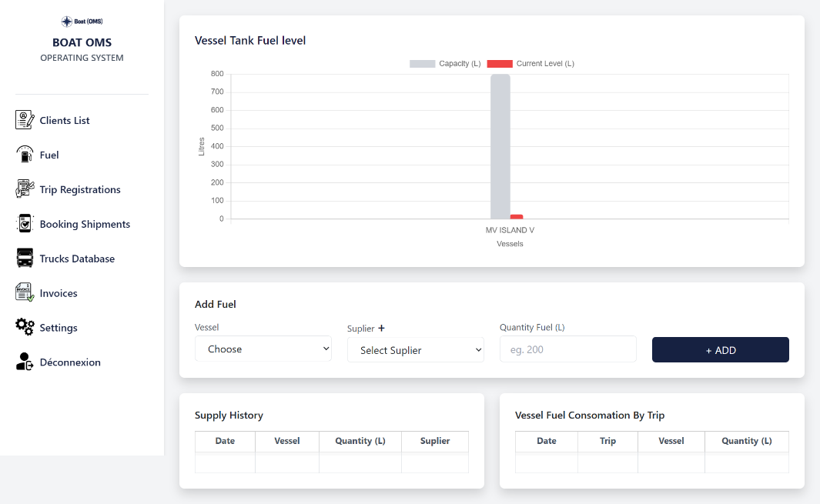
Task: Click the Booking Shipments phone icon
Action: pos(25,224)
